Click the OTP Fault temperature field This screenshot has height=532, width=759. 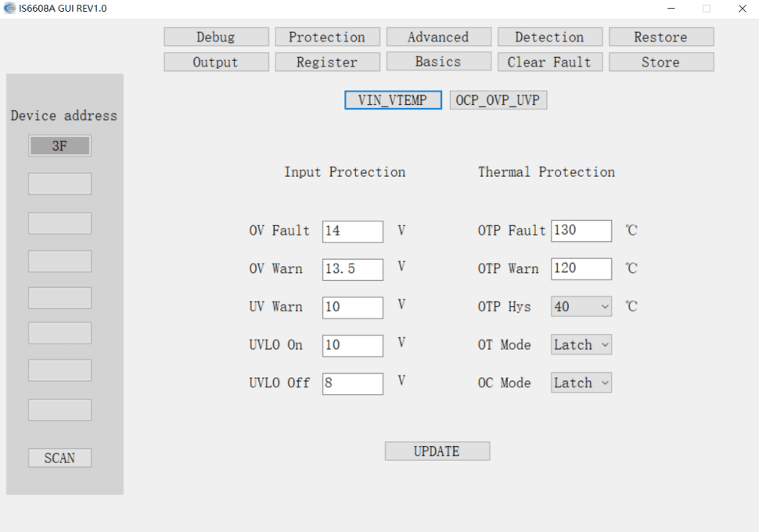(581, 231)
